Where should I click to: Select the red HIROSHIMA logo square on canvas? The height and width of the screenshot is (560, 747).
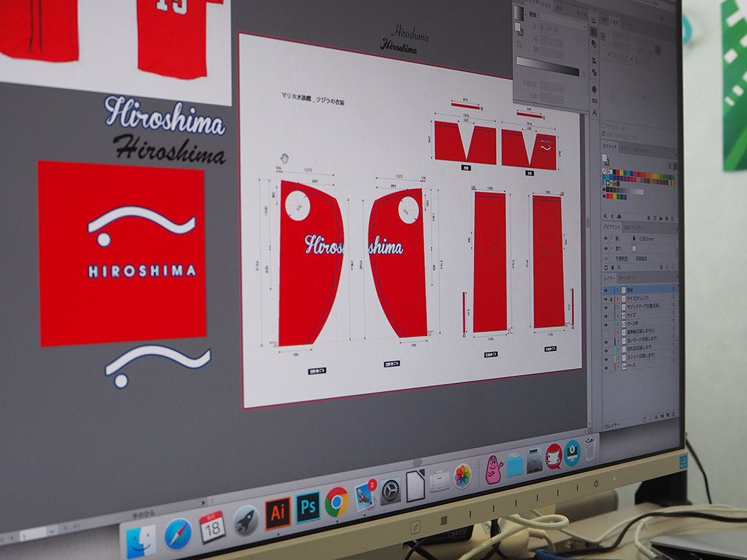point(122,253)
